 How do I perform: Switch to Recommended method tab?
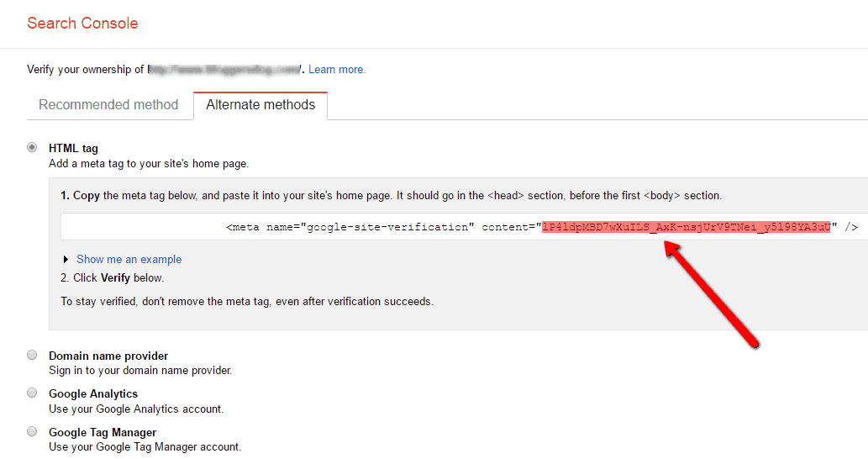pos(108,104)
